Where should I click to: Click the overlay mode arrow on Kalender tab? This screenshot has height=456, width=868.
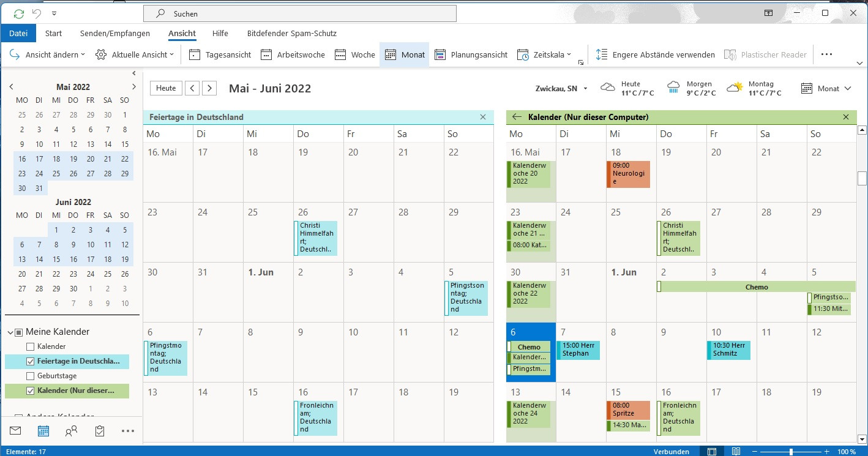[x=517, y=117]
